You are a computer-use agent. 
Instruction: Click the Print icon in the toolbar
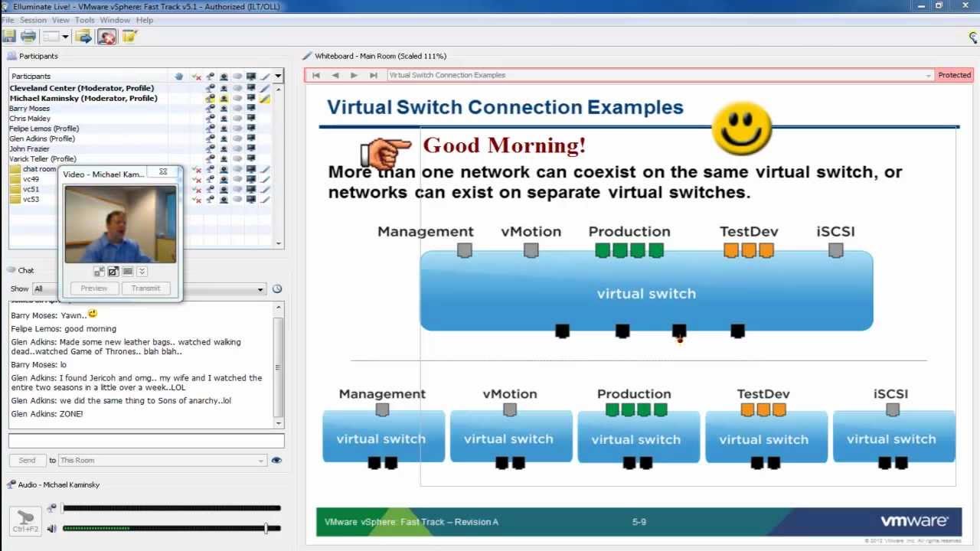28,36
